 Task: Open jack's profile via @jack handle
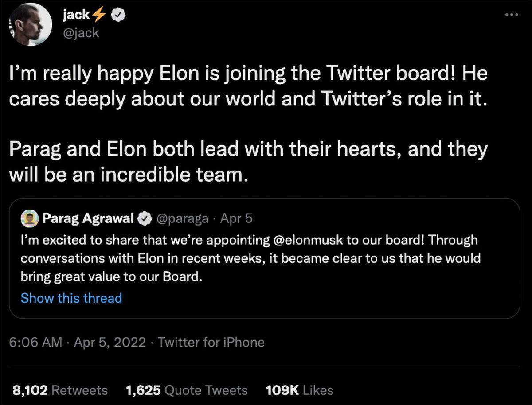click(x=80, y=33)
